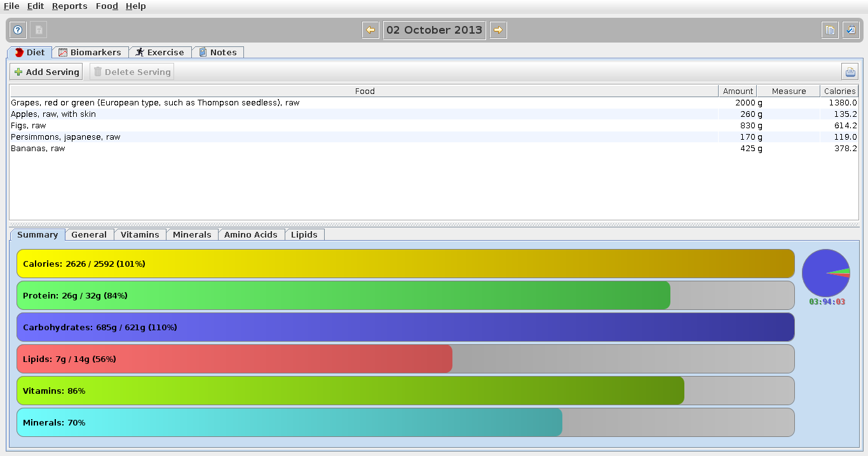Switch to the Biomarkers tab

pyautogui.click(x=90, y=53)
